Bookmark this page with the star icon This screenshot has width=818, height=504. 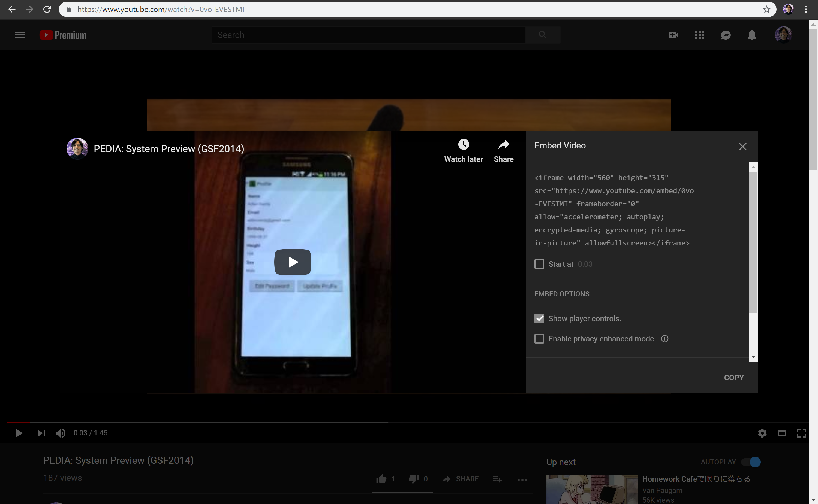coord(767,9)
